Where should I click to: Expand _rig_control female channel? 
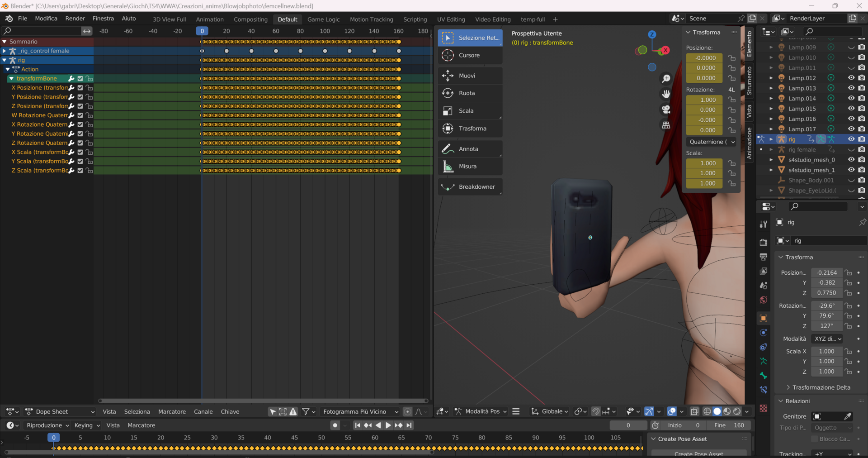pyautogui.click(x=5, y=51)
